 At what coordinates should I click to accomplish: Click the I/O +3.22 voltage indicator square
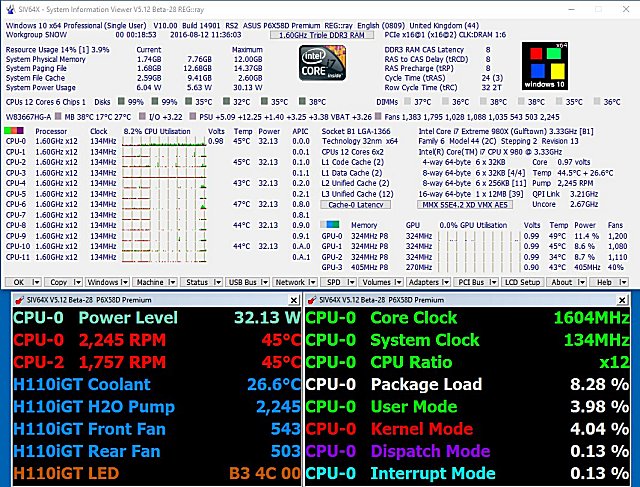[x=142, y=116]
